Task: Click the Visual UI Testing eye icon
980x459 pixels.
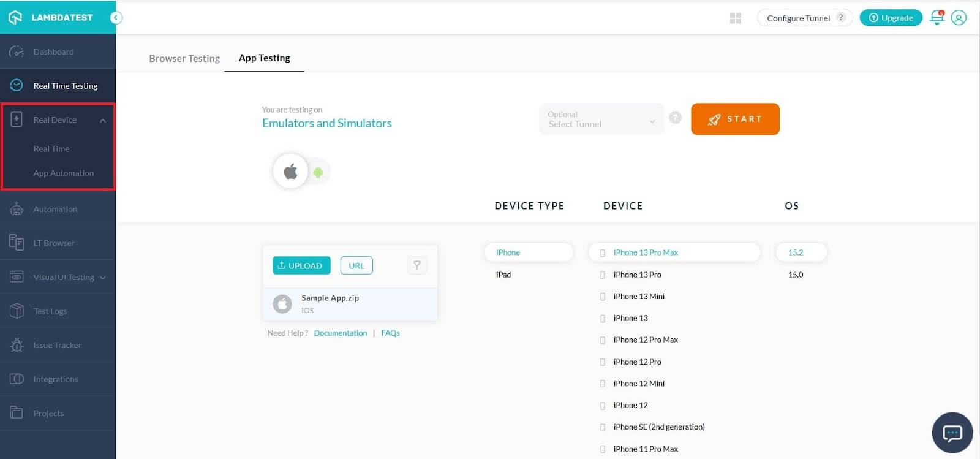Action: [x=17, y=277]
